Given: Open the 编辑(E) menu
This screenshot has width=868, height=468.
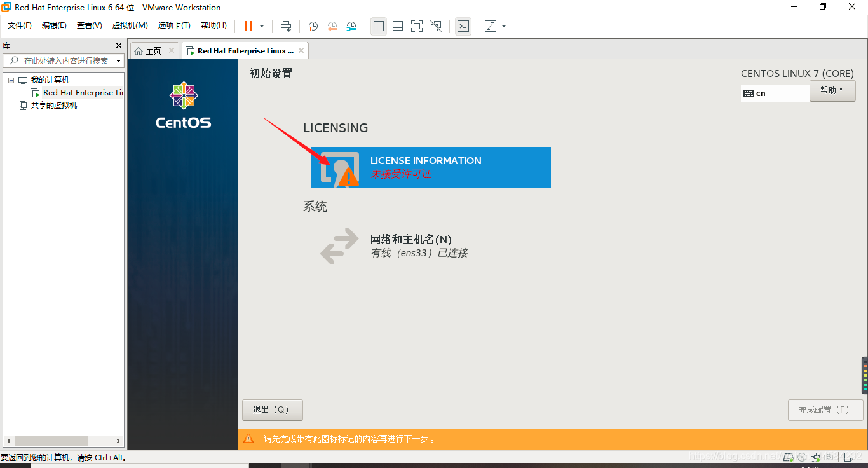Looking at the screenshot, I should pyautogui.click(x=54, y=25).
